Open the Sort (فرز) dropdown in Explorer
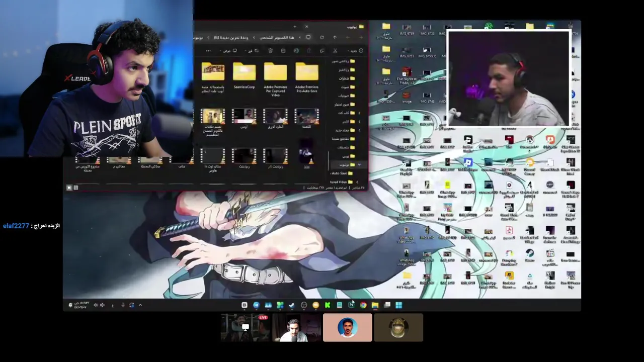Image resolution: width=644 pixels, height=362 pixels. point(252,51)
